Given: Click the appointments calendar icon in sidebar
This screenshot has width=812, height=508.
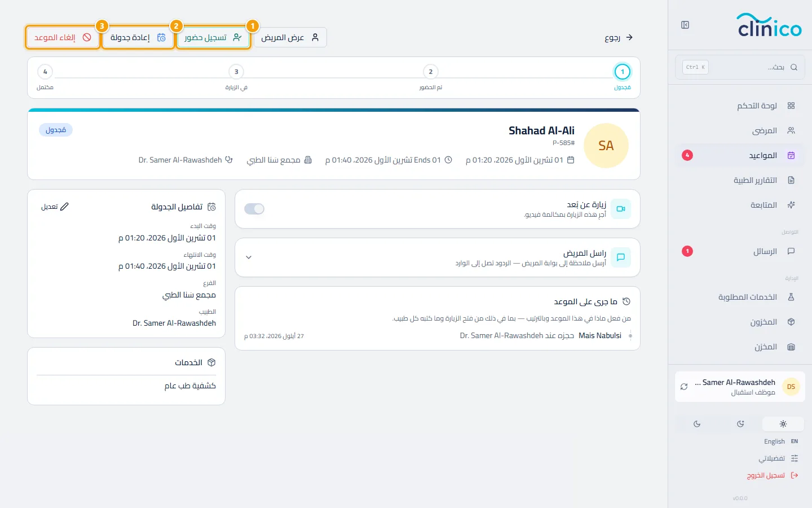Looking at the screenshot, I should [791, 155].
